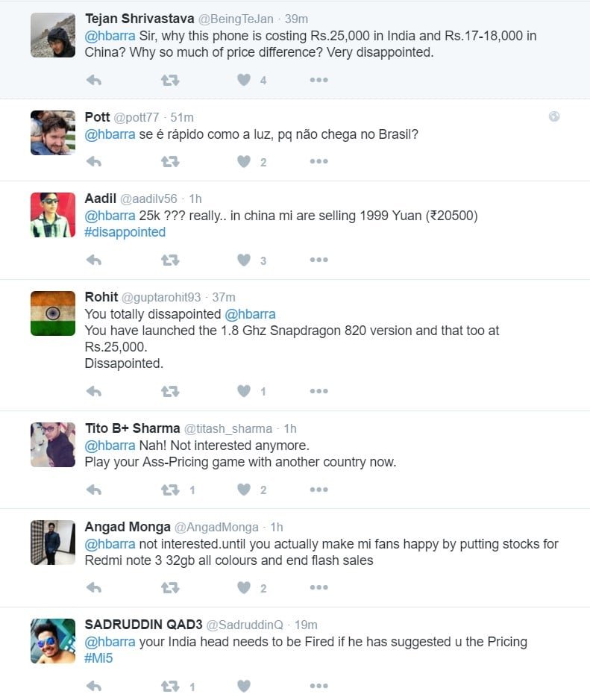Open @hbarra mention in Rohit's tweet
The width and height of the screenshot is (590, 700).
(250, 314)
